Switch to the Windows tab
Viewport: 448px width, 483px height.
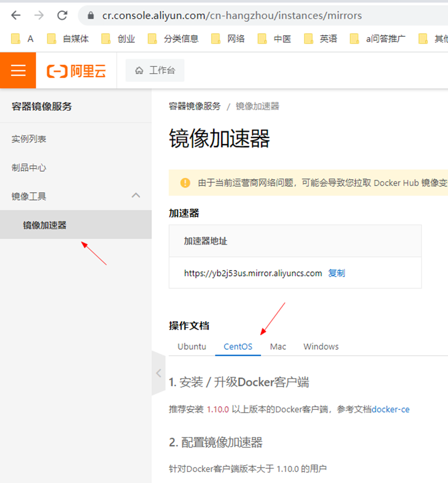point(321,347)
